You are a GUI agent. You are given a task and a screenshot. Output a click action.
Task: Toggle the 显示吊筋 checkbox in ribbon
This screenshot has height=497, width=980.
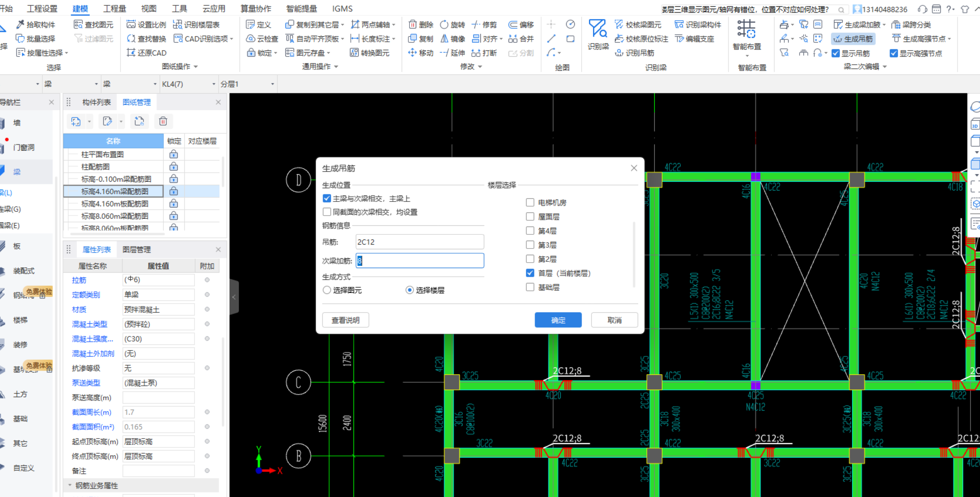[x=836, y=53]
